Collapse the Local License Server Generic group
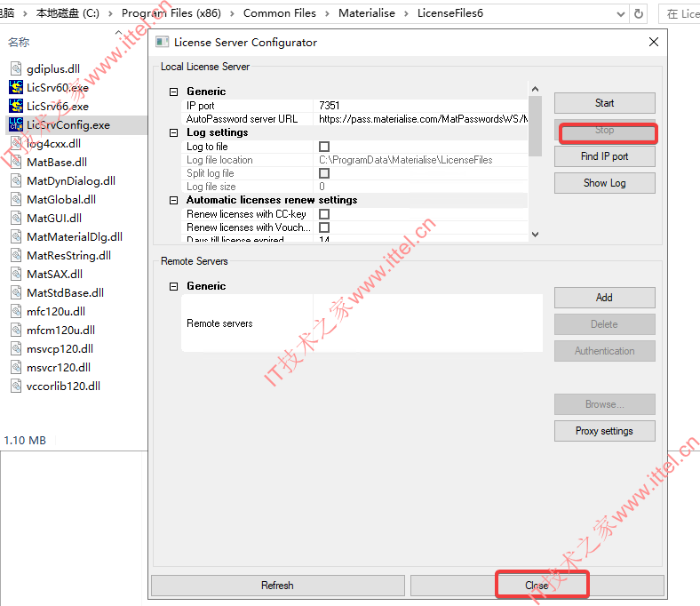The height and width of the screenshot is (606, 700). (173, 92)
